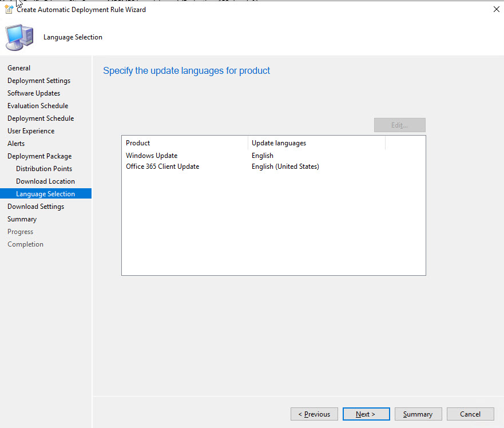Open the Download Location sub-step

point(45,181)
